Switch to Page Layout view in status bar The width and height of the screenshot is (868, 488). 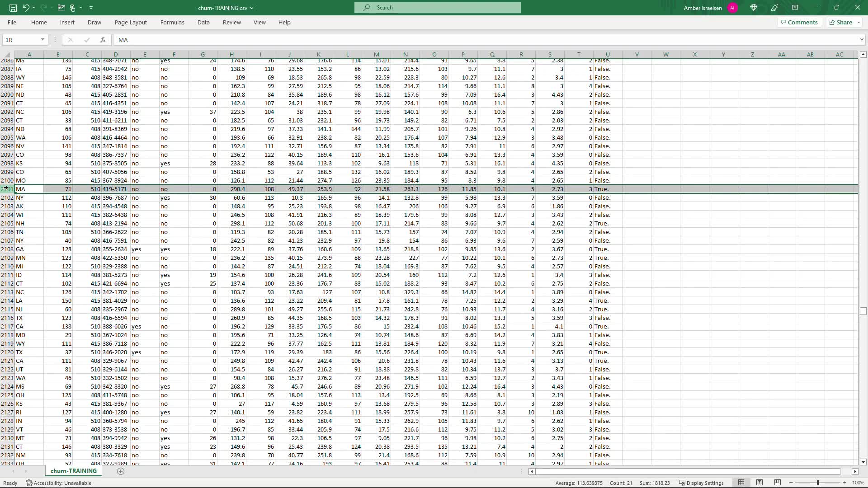click(759, 483)
